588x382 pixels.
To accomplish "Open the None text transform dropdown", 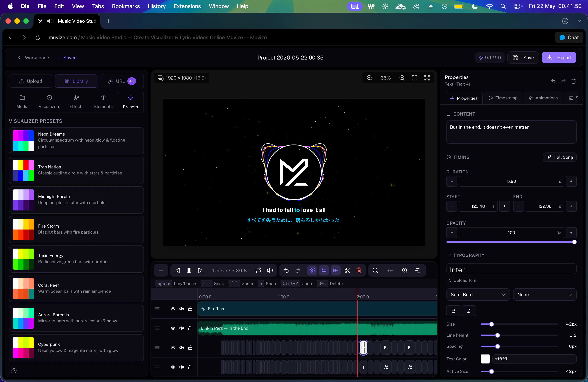I will pyautogui.click(x=544, y=294).
